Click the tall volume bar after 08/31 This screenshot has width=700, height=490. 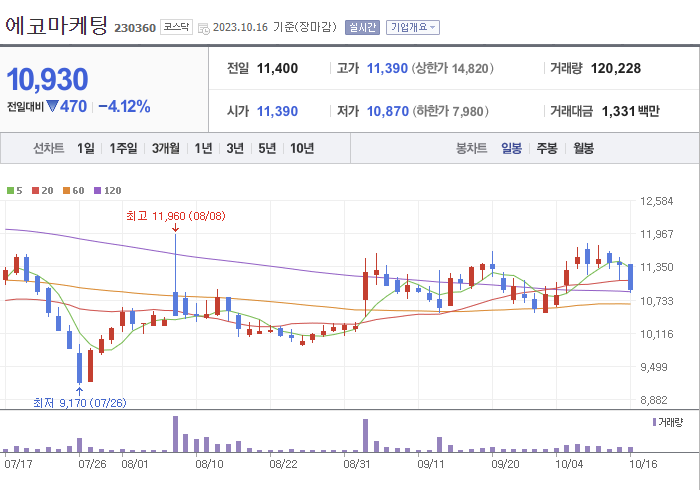click(x=365, y=436)
